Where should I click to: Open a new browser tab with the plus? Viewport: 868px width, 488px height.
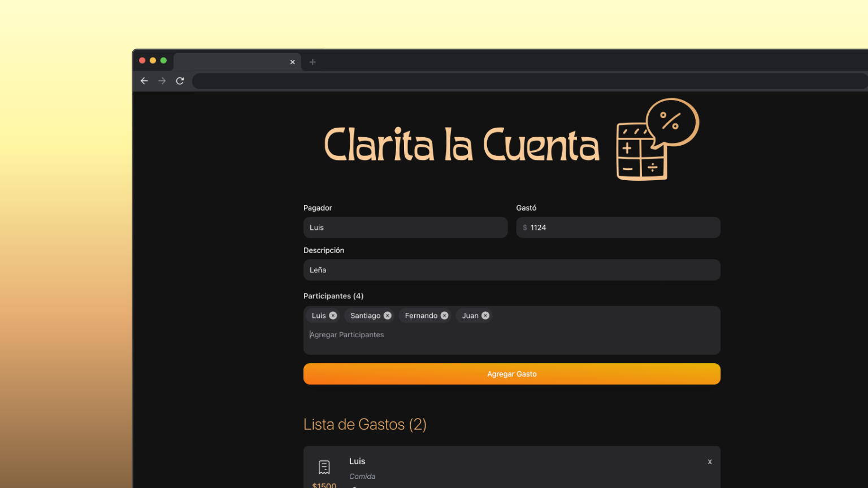(x=313, y=62)
